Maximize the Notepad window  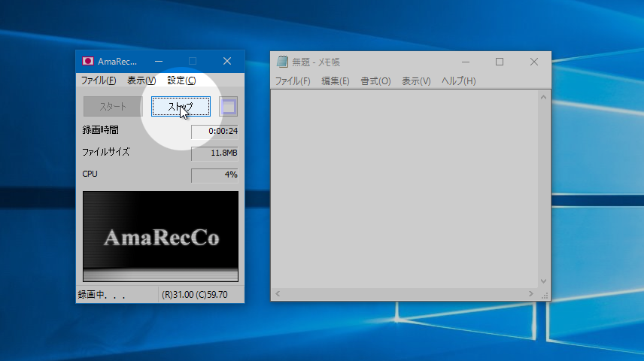click(500, 62)
